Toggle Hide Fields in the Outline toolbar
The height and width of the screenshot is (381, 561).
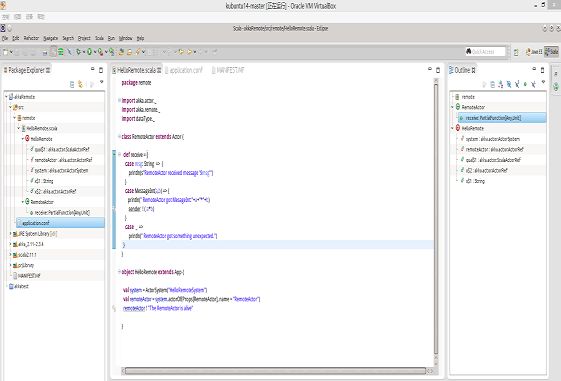point(509,84)
